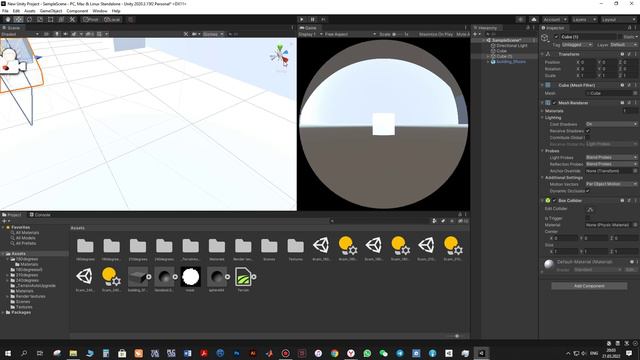Select Directional Light in Hierarchy
This screenshot has height=360, width=640.
point(512,46)
